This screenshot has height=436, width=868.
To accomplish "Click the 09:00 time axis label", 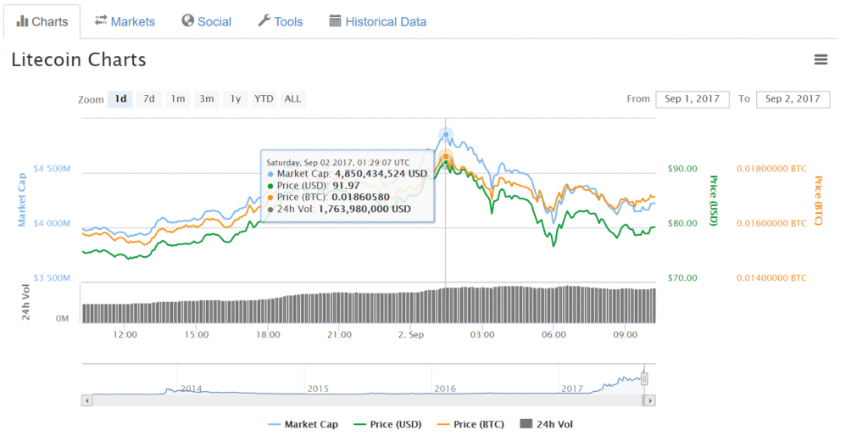I will (x=625, y=334).
